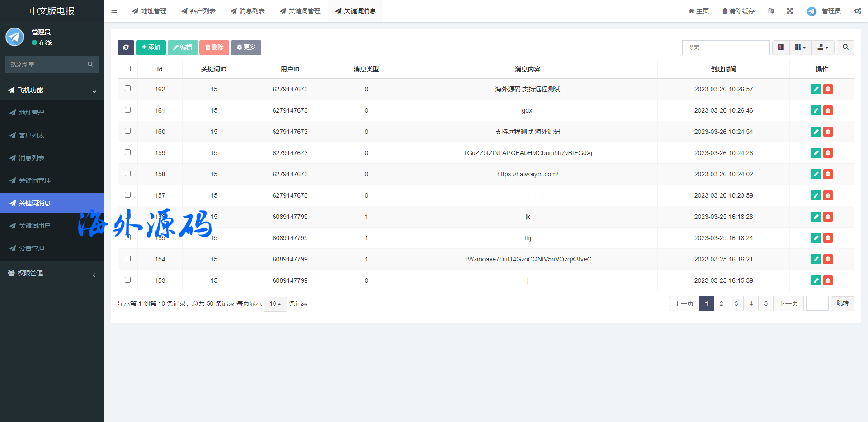The width and height of the screenshot is (868, 422).
Task: Toggle the table card view icon
Action: 781,47
